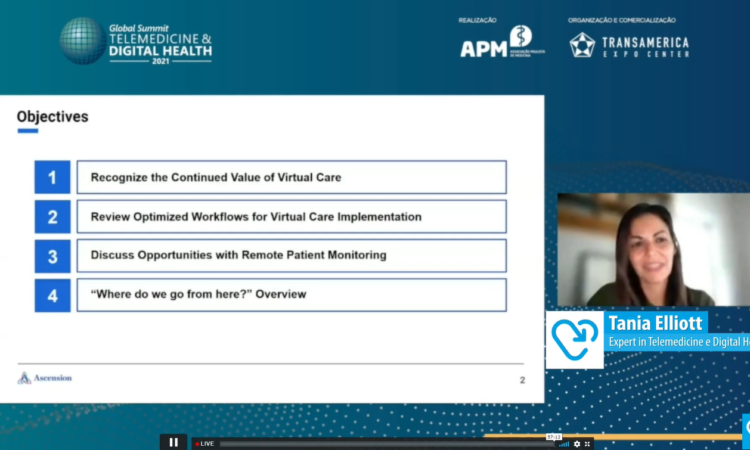Select 'Recognize the Continued Value of Virtual Care'
Viewport: 750px width, 450px height.
291,177
